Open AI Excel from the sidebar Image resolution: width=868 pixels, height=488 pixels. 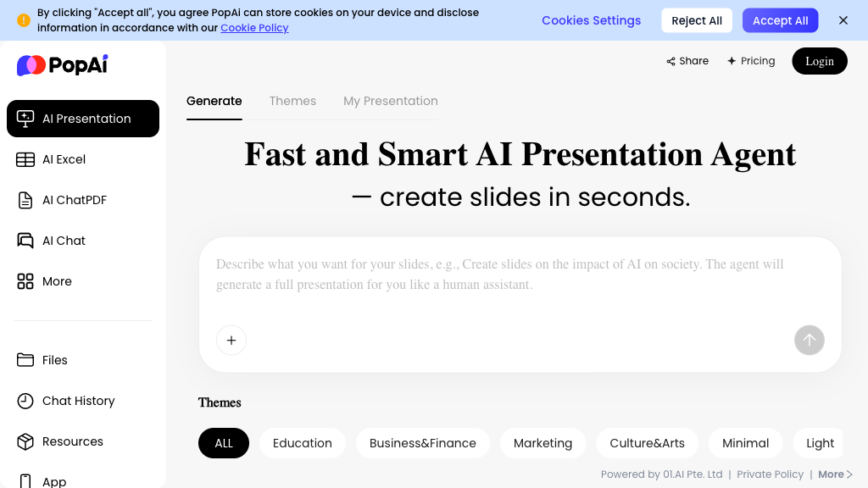tap(64, 159)
